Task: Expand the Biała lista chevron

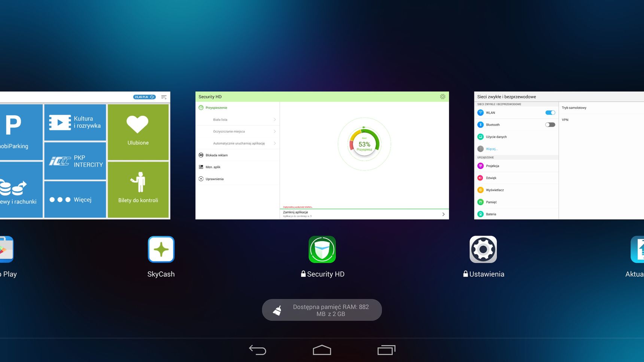Action: pos(275,120)
